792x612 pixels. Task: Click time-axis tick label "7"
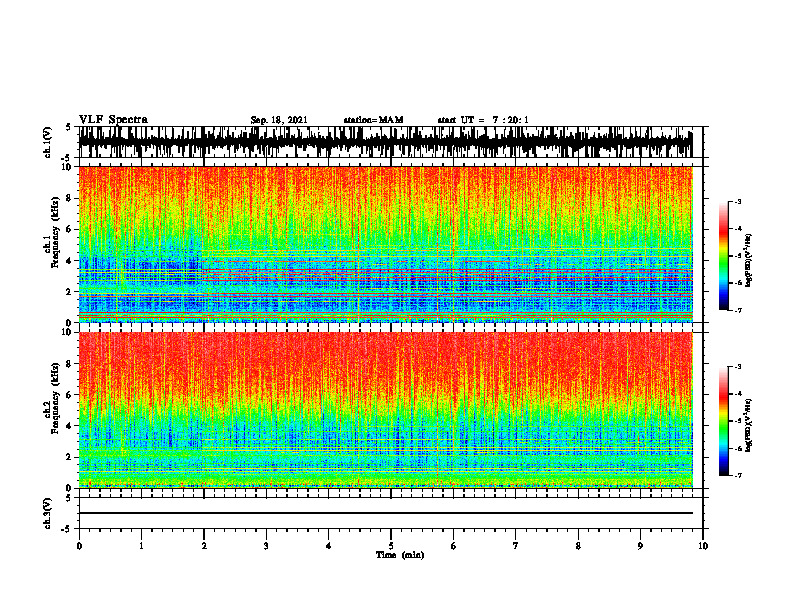point(516,546)
